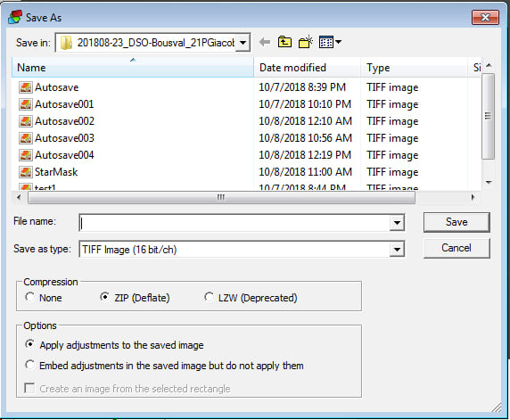The height and width of the screenshot is (420, 510).
Task: Click the StarMask file icon
Action: click(x=25, y=172)
